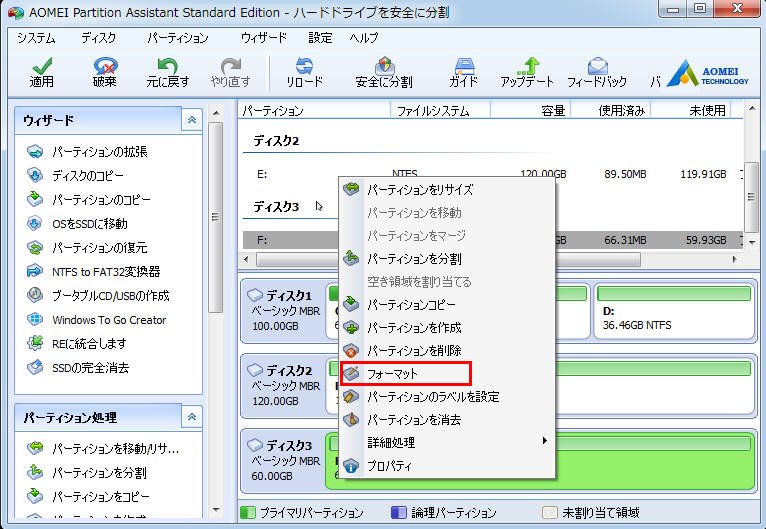Click the アップデート (Update) toolbar icon
Screen dimensions: 766x529
pos(527,72)
